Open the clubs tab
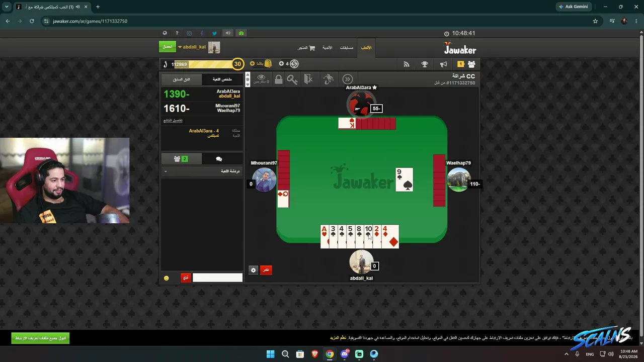The width and height of the screenshot is (644, 362). (x=327, y=48)
